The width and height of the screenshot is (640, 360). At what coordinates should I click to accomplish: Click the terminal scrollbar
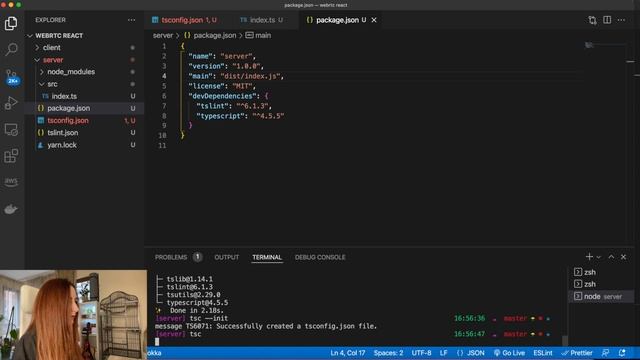click(x=565, y=340)
